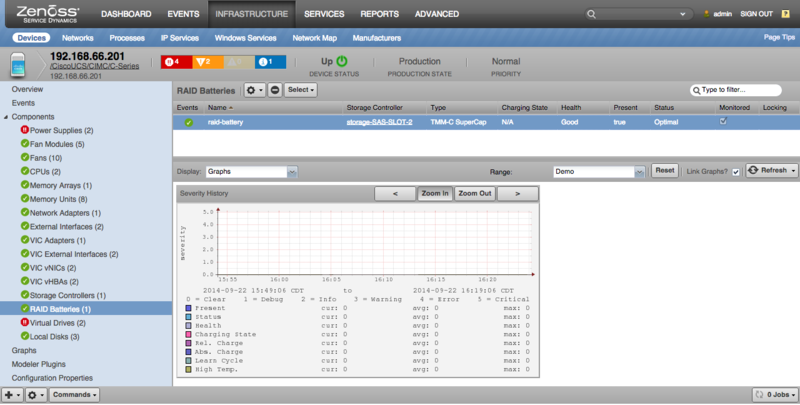The height and width of the screenshot is (405, 800).
Task: Click the Severity History graph image
Action: 358,290
